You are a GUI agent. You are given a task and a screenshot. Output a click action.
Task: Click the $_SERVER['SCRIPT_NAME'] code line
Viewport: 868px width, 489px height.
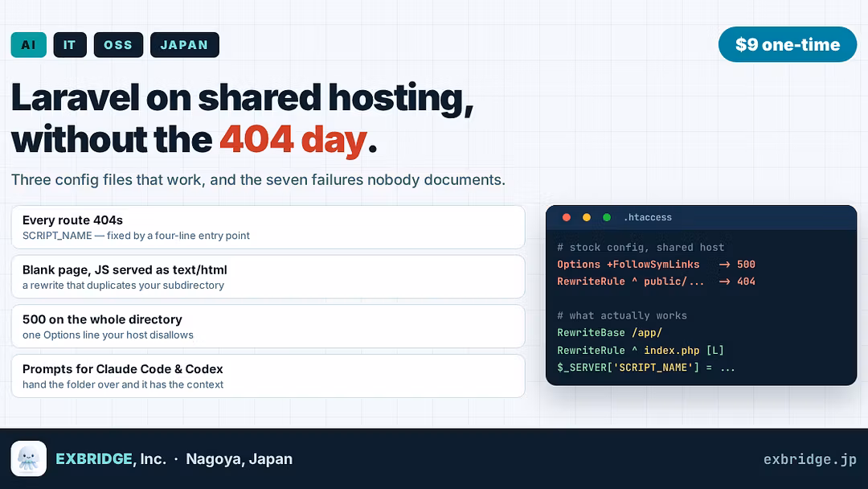646,368
